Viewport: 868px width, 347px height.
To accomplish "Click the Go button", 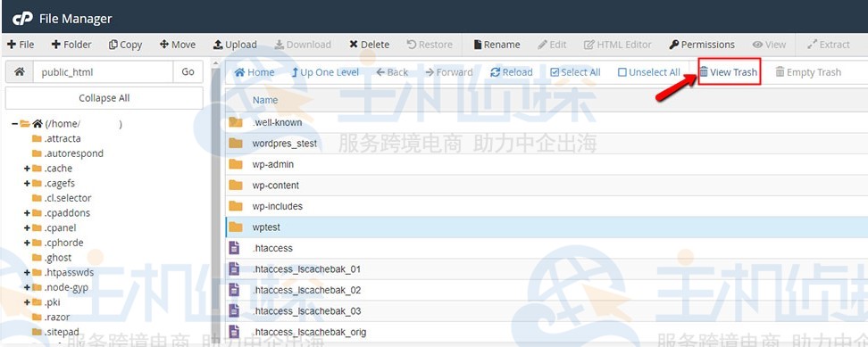I will 188,72.
